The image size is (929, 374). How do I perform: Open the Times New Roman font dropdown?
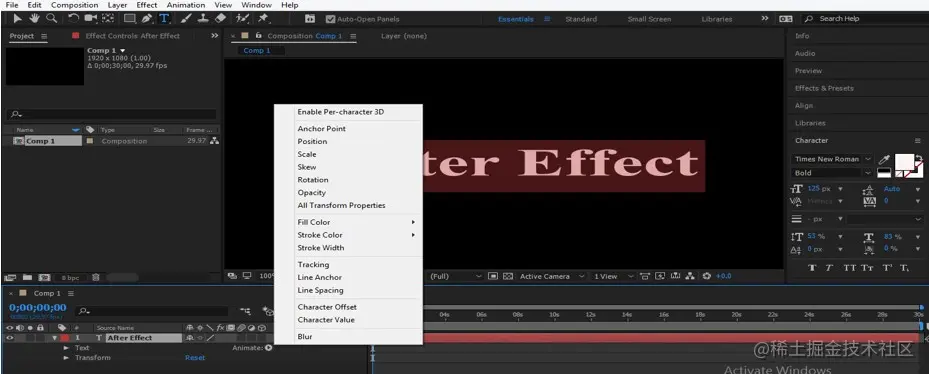coord(832,159)
